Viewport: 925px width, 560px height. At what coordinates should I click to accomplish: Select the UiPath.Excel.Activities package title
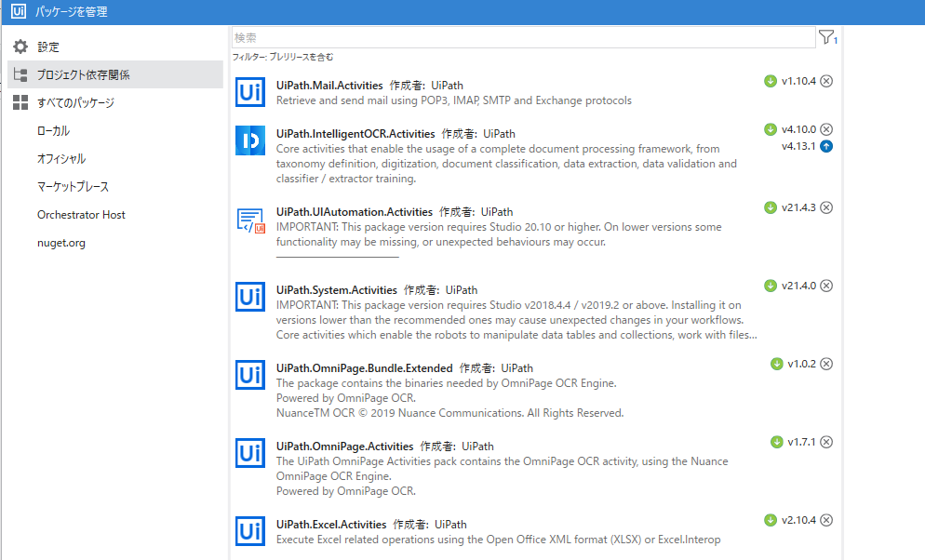[331, 524]
